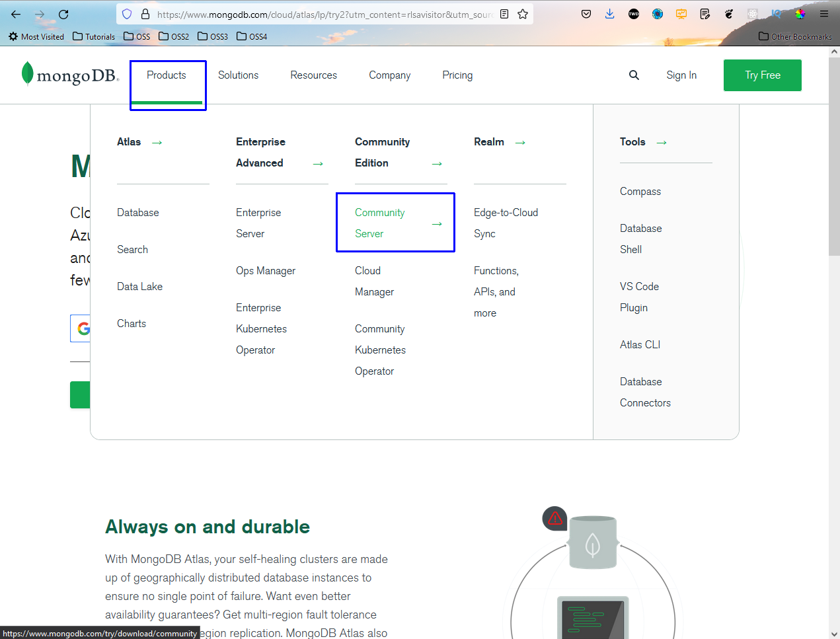Open the Solutions navigation menu

click(239, 75)
